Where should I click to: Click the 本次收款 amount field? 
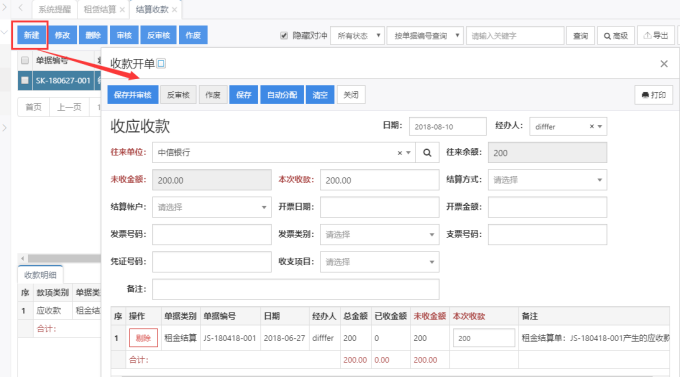coord(380,180)
